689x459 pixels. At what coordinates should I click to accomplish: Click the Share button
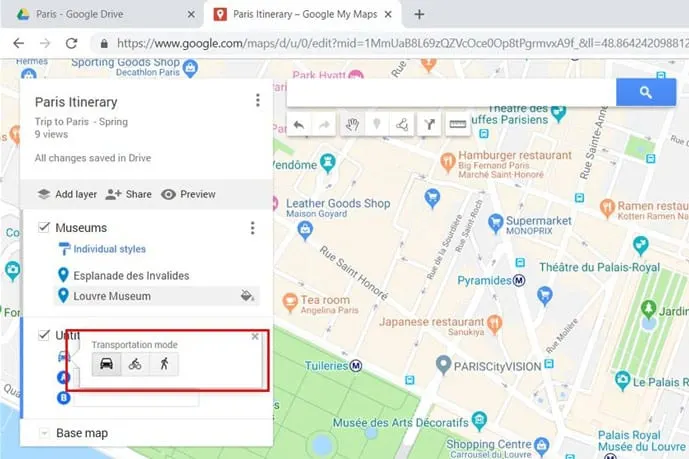tap(129, 194)
